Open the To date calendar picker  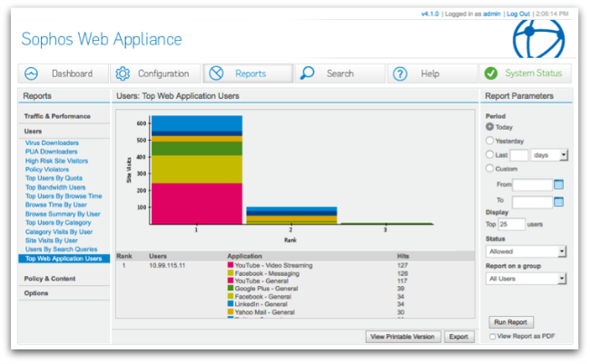tap(559, 202)
